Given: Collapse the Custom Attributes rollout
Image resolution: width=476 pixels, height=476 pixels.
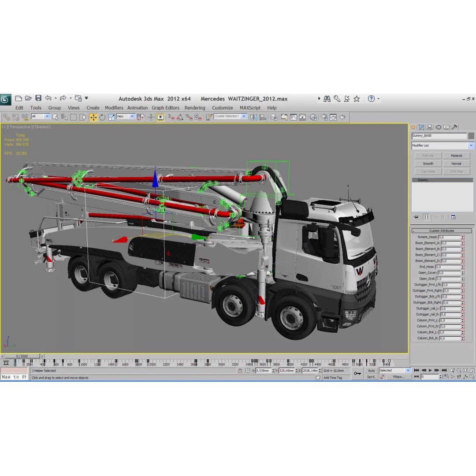Looking at the screenshot, I should coord(441,231).
